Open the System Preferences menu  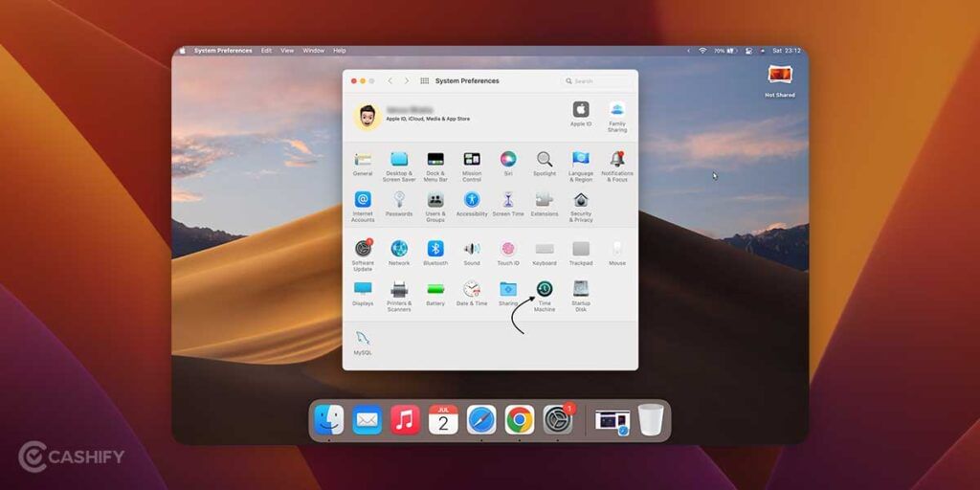coord(223,51)
